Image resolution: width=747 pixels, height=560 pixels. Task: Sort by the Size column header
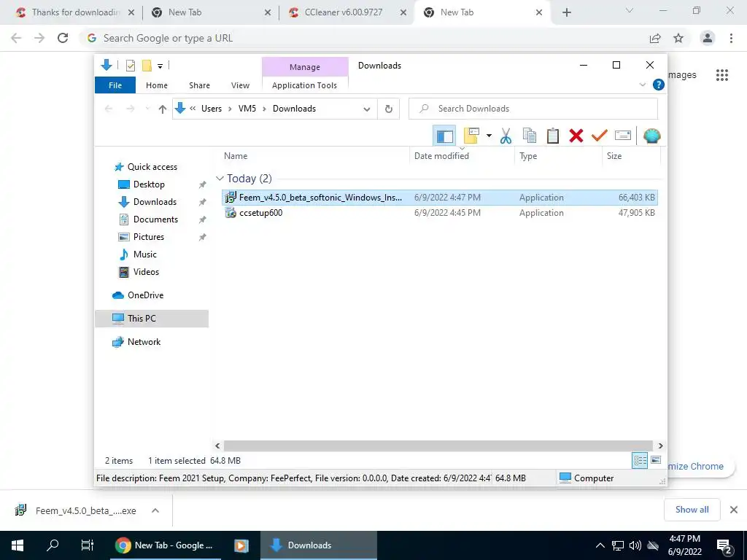pyautogui.click(x=631, y=156)
